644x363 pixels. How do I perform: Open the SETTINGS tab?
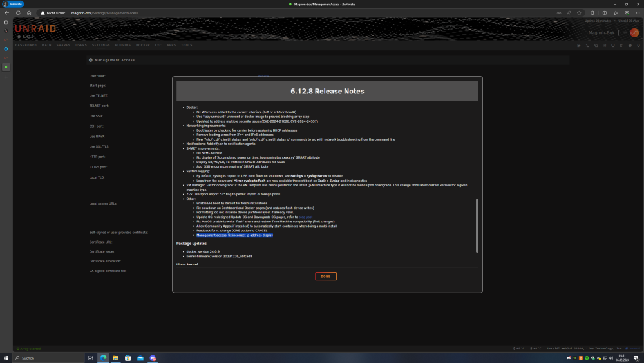pos(100,45)
